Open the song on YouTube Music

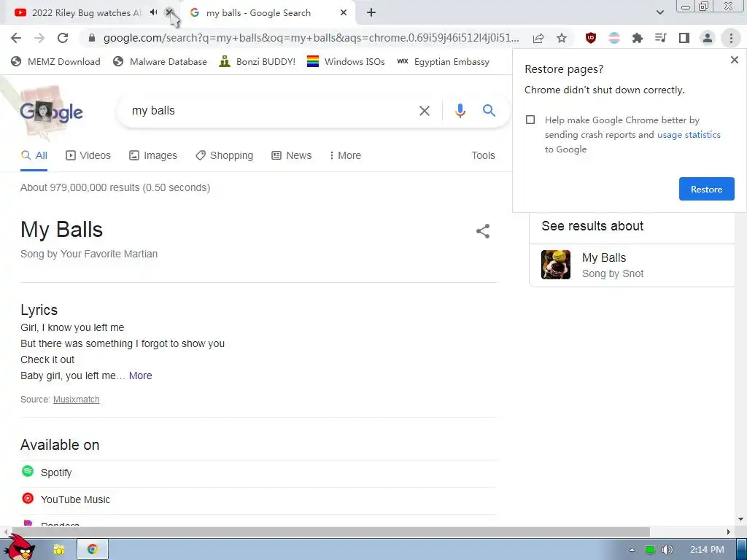[259, 499]
